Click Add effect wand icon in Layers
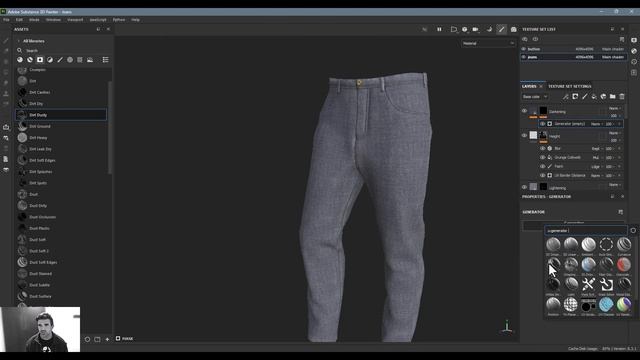 click(565, 97)
